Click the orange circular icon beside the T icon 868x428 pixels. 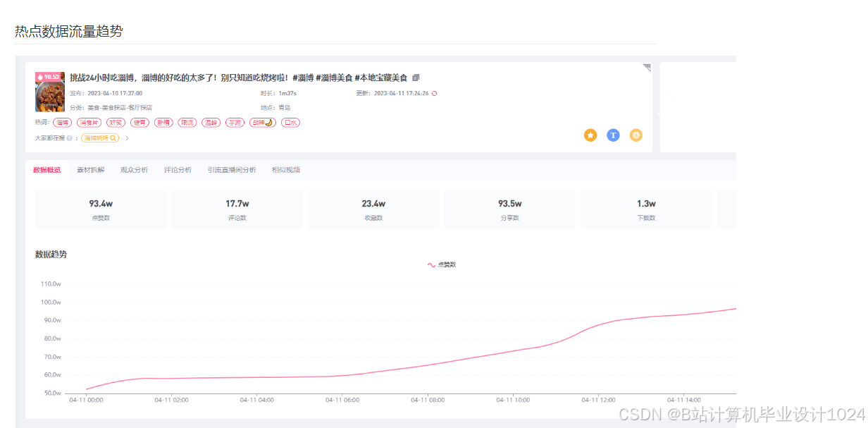coord(636,135)
